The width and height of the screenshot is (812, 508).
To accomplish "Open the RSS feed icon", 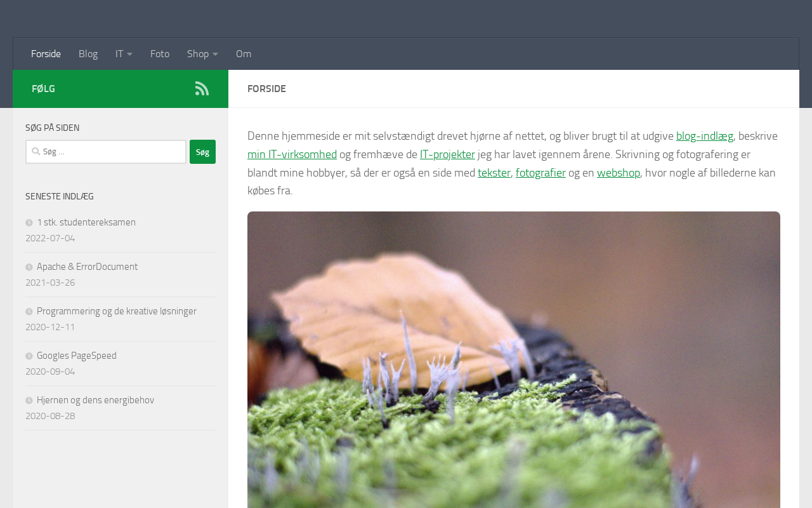I will tap(202, 88).
